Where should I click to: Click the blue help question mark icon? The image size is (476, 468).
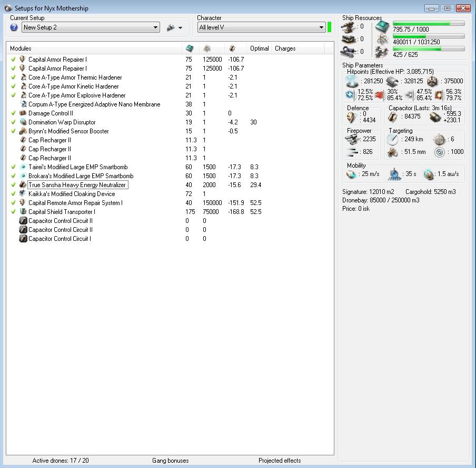click(14, 27)
